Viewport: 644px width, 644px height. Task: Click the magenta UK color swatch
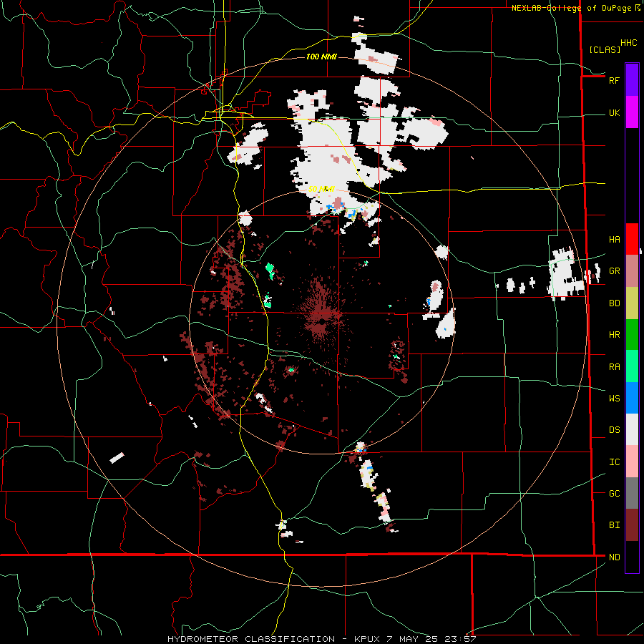(x=632, y=112)
